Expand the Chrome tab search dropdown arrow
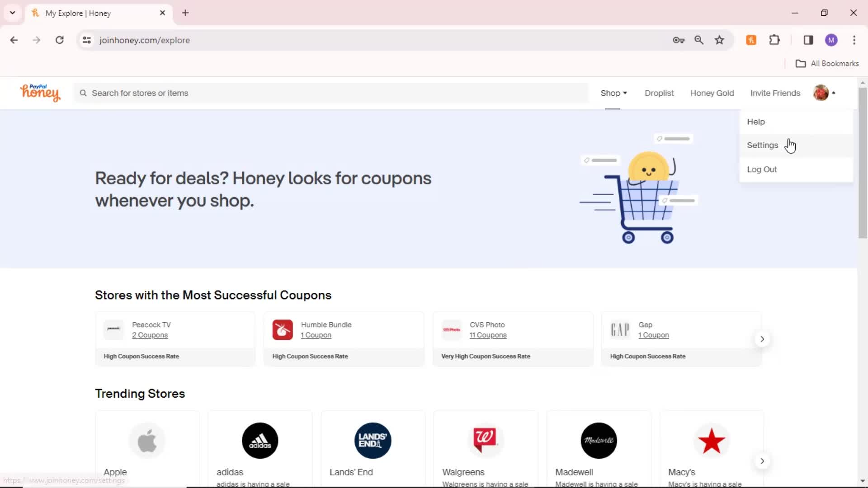The image size is (868, 488). 13,13
